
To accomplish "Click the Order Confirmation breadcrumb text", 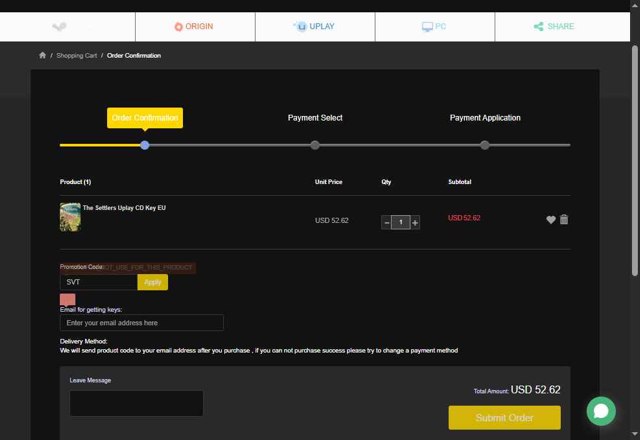I will click(134, 56).
